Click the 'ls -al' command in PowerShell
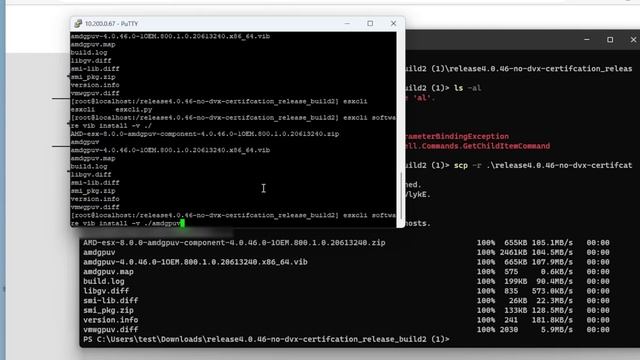Viewport: 640px width, 360px height. (467, 88)
